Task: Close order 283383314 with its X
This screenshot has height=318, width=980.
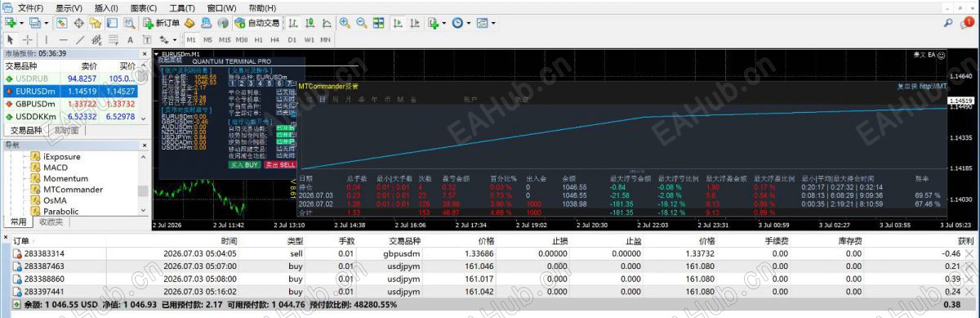Action: tap(969, 254)
